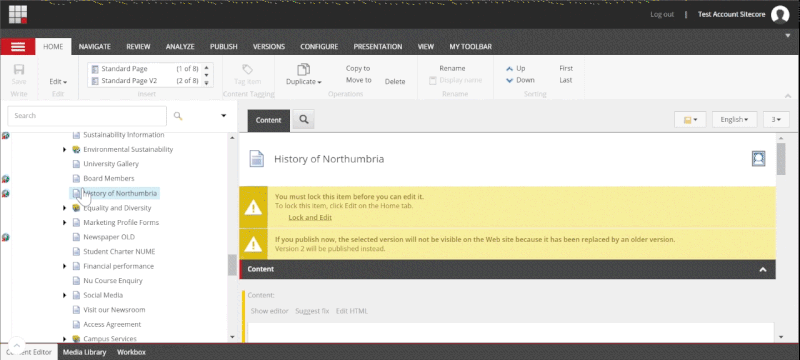Screen dimensions: 800x360
Task: Select Student Charter NUME tree item
Action: click(x=119, y=252)
